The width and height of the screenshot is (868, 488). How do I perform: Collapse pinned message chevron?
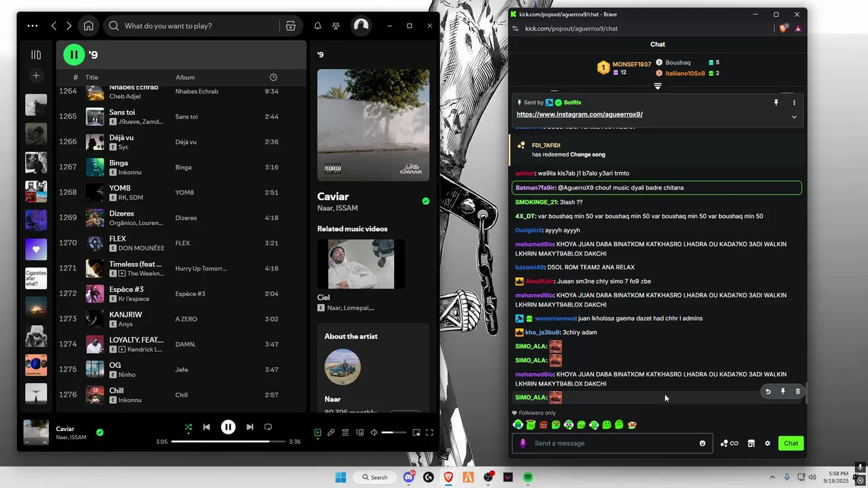[x=794, y=117]
